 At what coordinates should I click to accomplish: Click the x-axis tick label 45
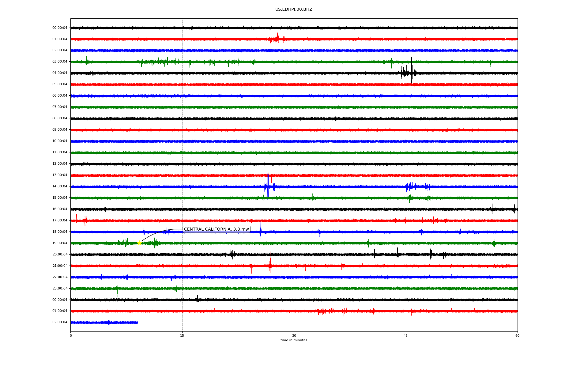point(406,336)
